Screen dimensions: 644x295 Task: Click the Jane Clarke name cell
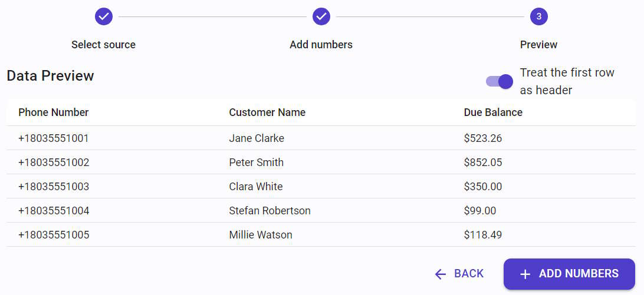pyautogui.click(x=257, y=138)
